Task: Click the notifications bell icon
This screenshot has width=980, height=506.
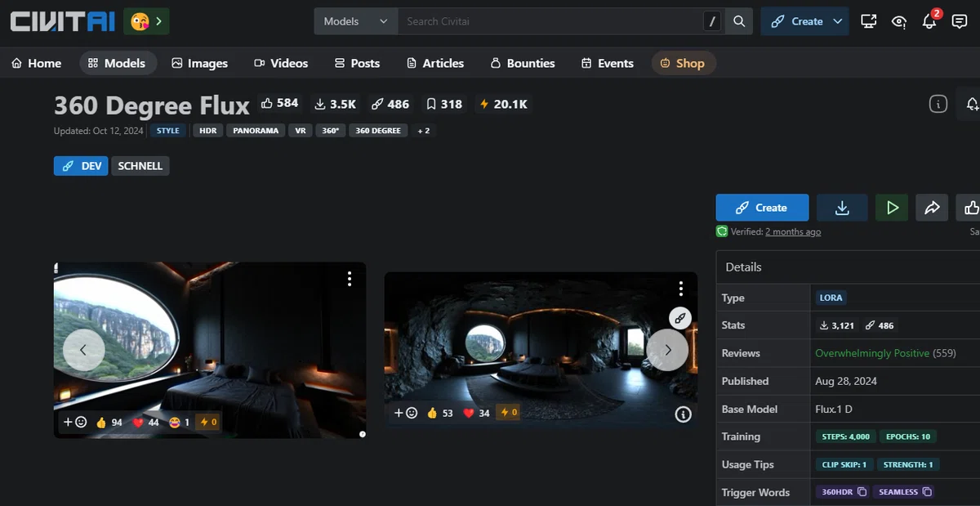Action: click(929, 21)
